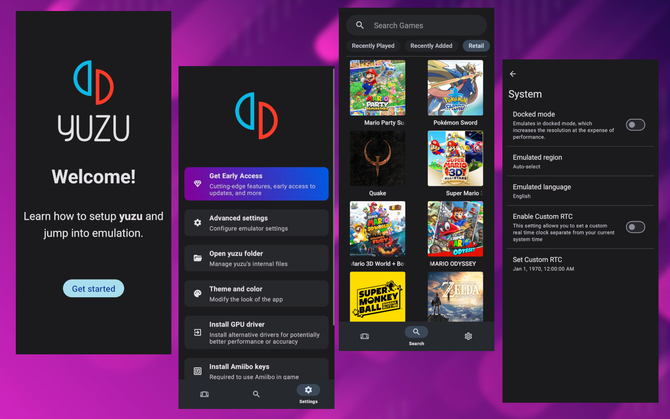Toggle the Enable Custom RTC switch

coord(635,227)
